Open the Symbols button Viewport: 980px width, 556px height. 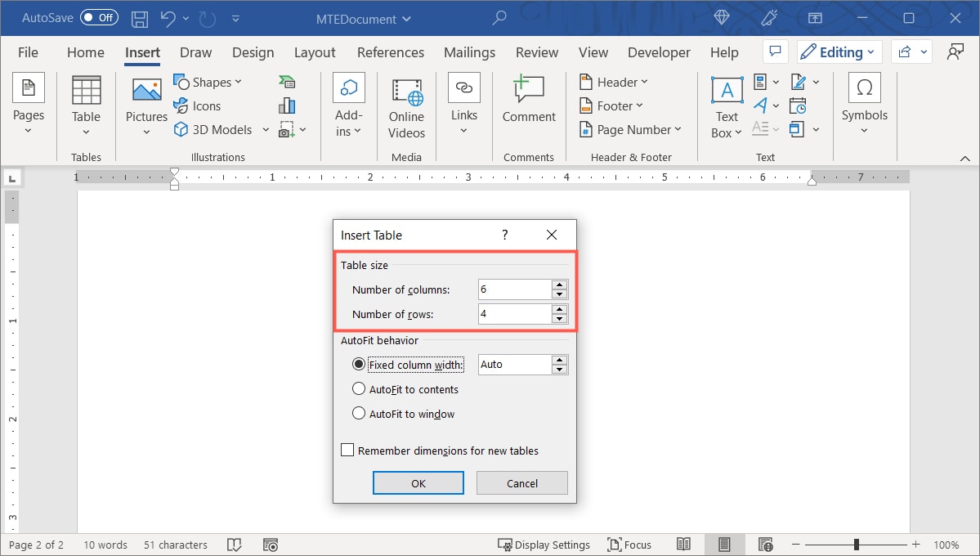864,90
